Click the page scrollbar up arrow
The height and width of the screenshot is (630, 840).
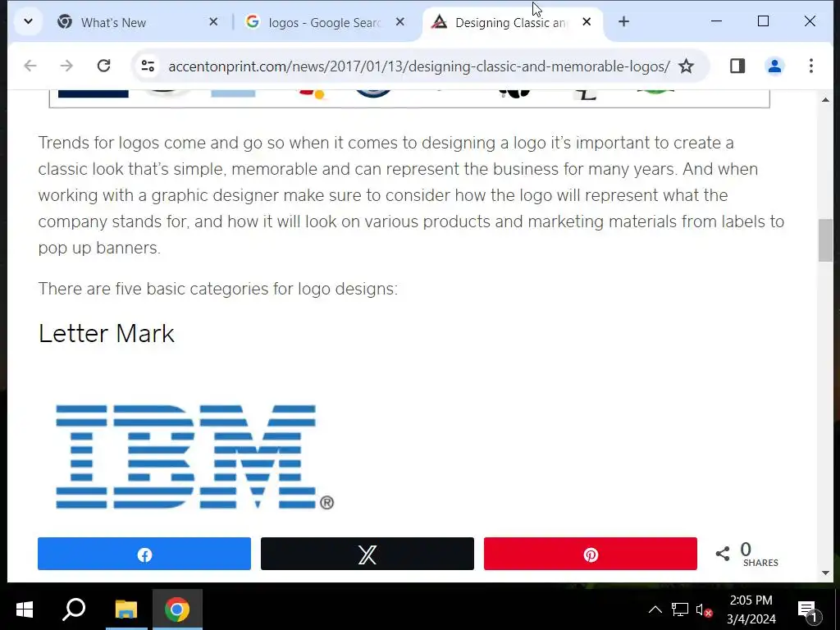coord(825,99)
